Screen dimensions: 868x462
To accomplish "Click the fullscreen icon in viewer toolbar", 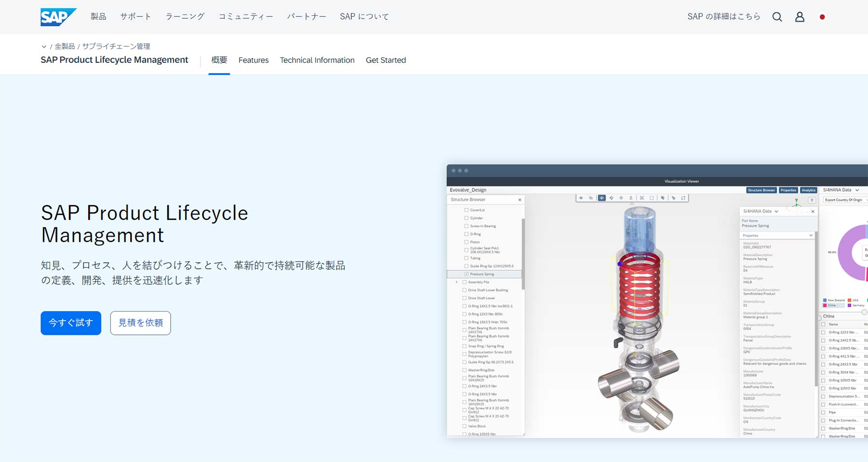I will [683, 198].
